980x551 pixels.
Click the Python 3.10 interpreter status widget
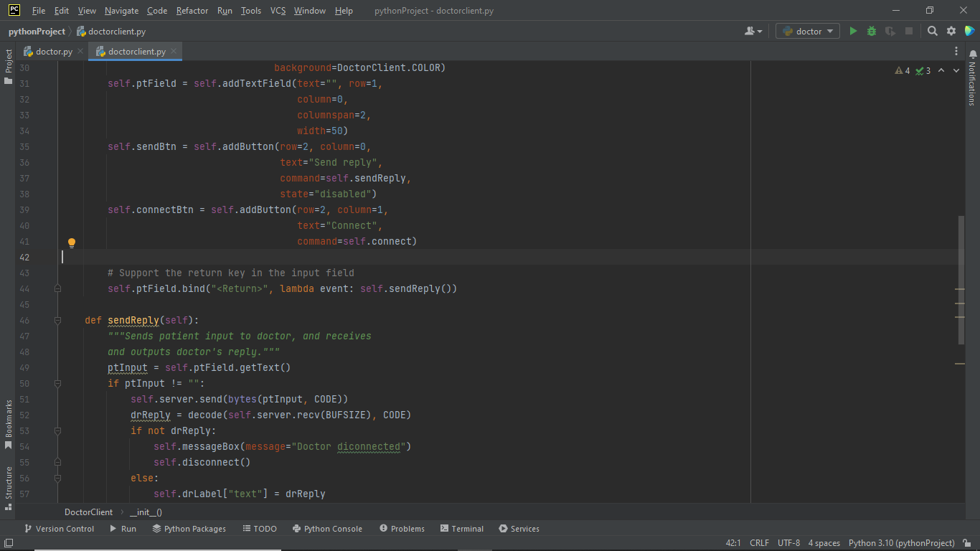(x=901, y=543)
